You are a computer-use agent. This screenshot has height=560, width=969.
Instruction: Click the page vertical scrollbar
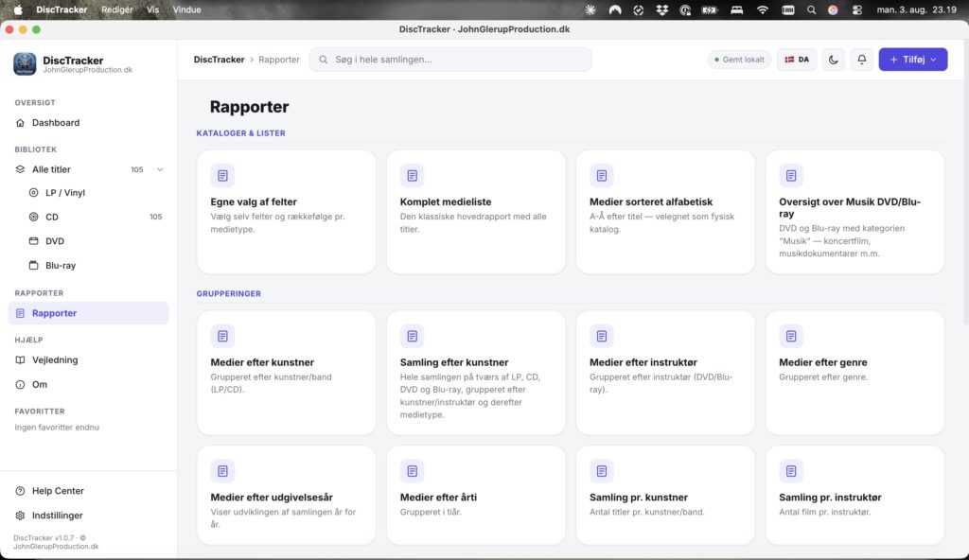tap(964, 183)
